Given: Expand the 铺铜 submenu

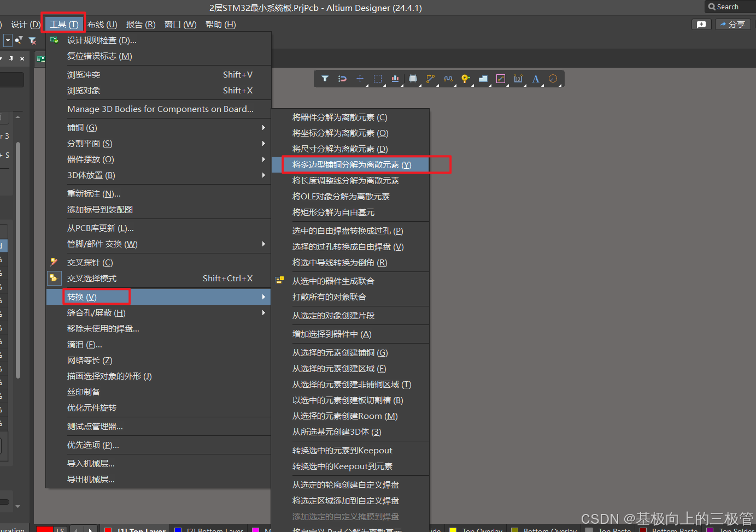Looking at the screenshot, I should [159, 127].
